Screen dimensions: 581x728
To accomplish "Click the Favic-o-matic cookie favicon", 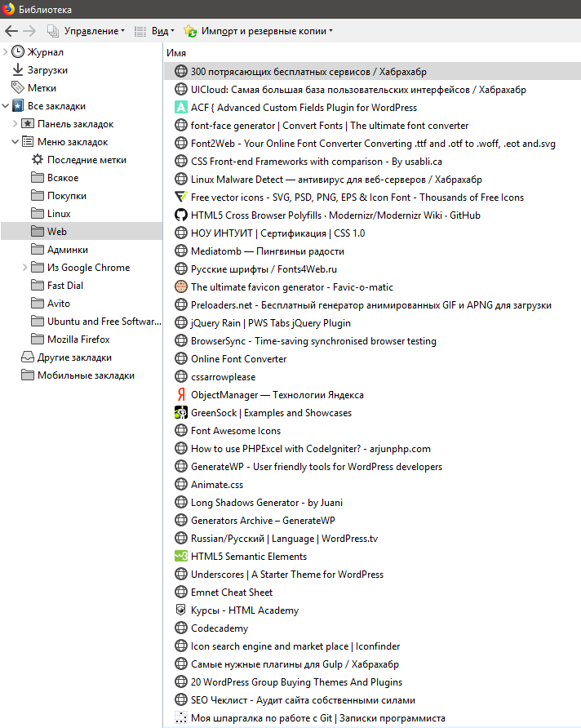I will pyautogui.click(x=181, y=287).
